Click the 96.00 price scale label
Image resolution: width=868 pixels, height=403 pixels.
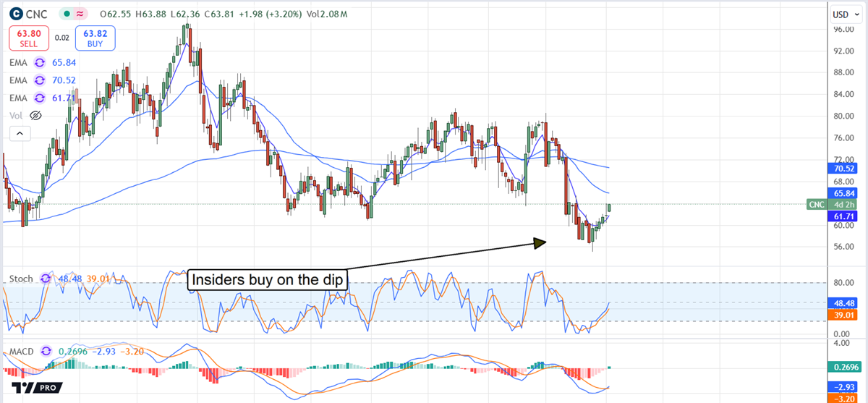844,30
